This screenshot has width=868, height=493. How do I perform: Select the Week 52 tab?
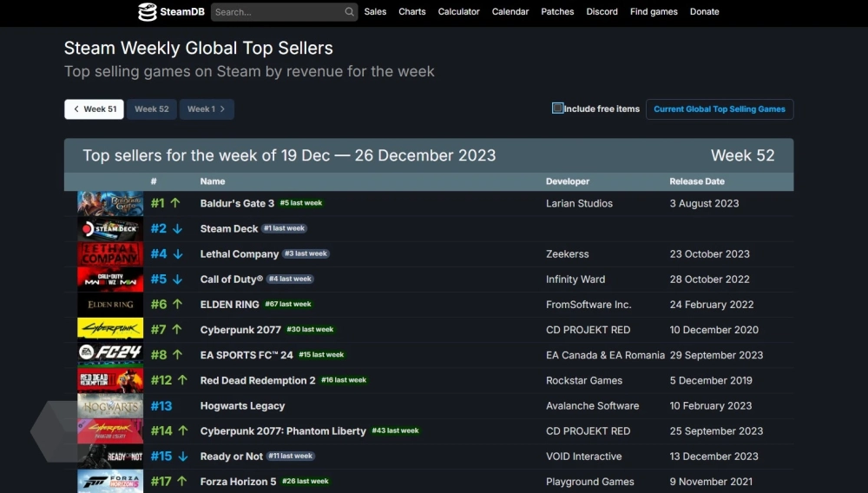point(151,109)
